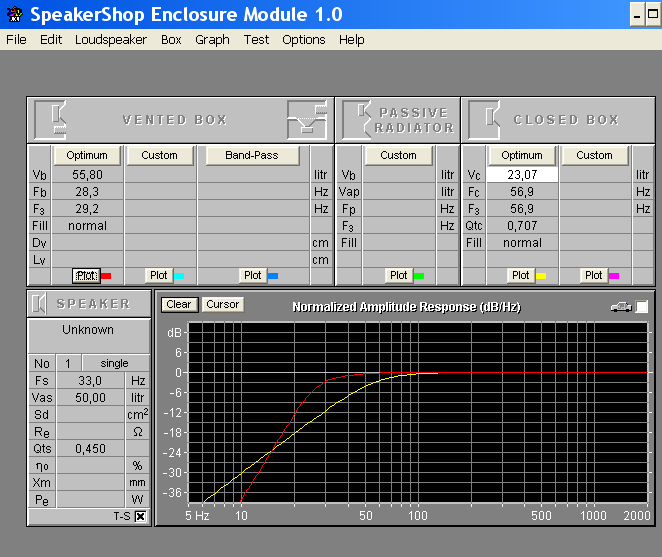Open the Loudspeaker menu
This screenshot has height=557, width=662.
click(x=111, y=40)
